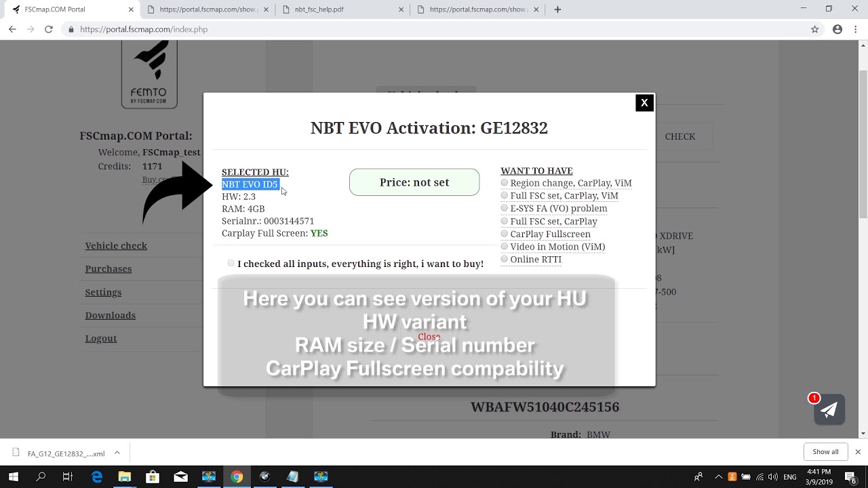Bookmark this page with the star icon
This screenshot has width=868, height=488.
click(815, 29)
